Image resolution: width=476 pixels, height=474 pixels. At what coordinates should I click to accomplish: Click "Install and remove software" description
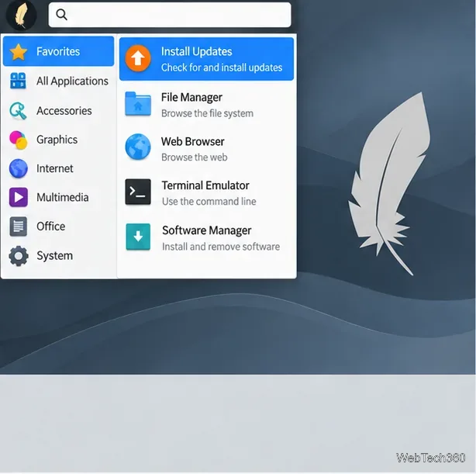[221, 247]
